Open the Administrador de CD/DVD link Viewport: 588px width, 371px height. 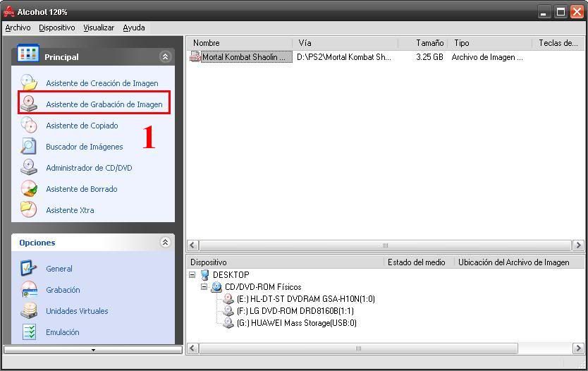tap(89, 168)
